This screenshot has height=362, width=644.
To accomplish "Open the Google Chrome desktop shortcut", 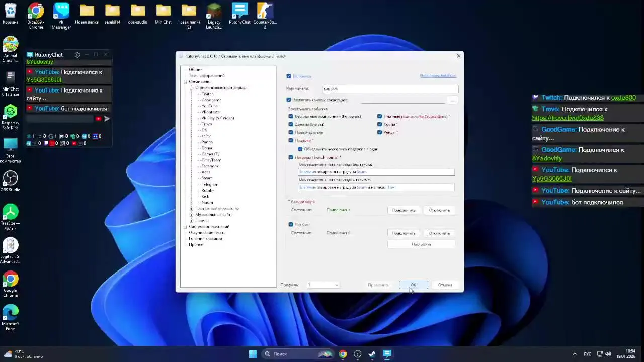I will click(x=10, y=285).
